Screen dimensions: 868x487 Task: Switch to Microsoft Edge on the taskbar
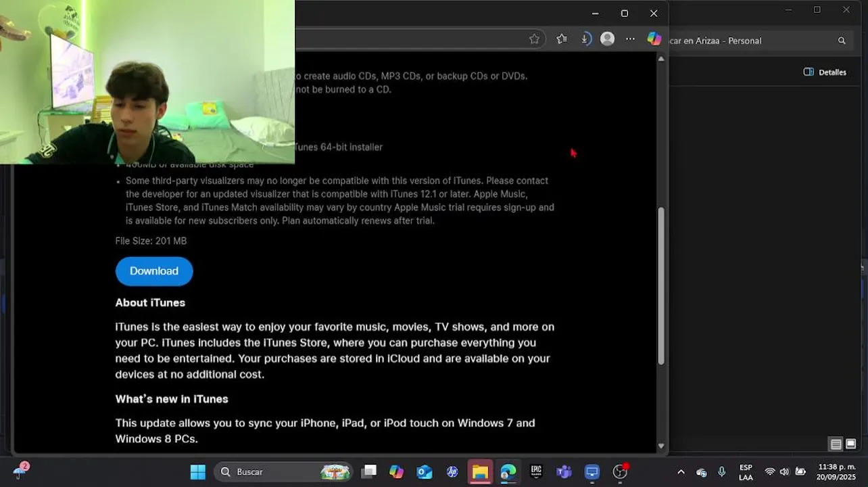click(508, 471)
